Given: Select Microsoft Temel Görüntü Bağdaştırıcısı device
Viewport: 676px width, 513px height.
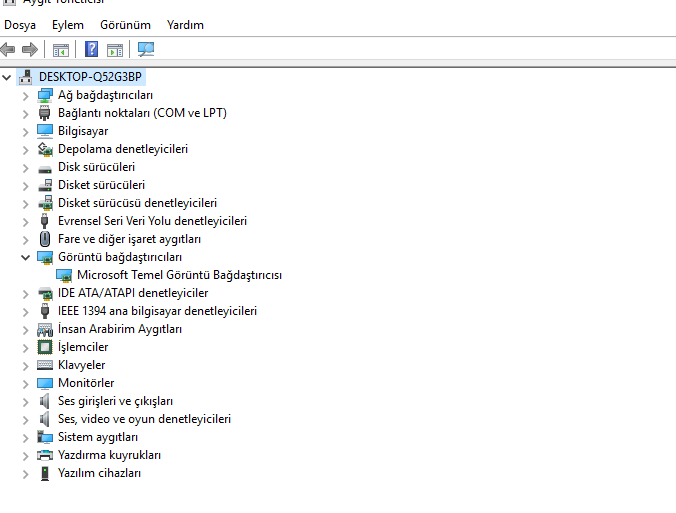Looking at the screenshot, I should tap(179, 275).
